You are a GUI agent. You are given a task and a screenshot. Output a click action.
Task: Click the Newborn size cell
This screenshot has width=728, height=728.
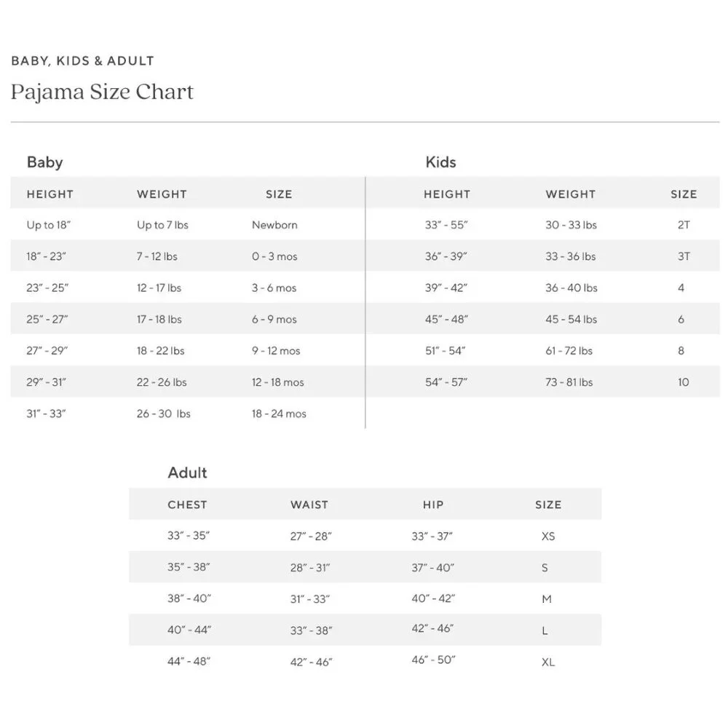274,225
